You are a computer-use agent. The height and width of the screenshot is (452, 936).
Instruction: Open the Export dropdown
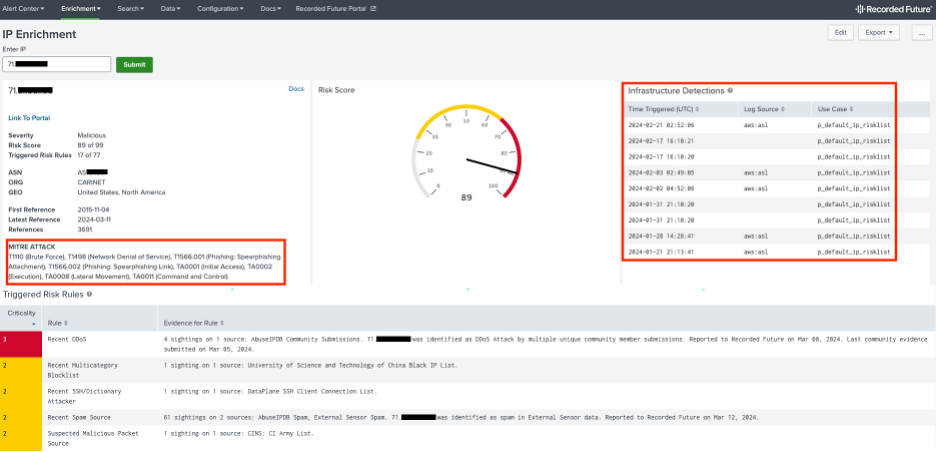pos(879,33)
